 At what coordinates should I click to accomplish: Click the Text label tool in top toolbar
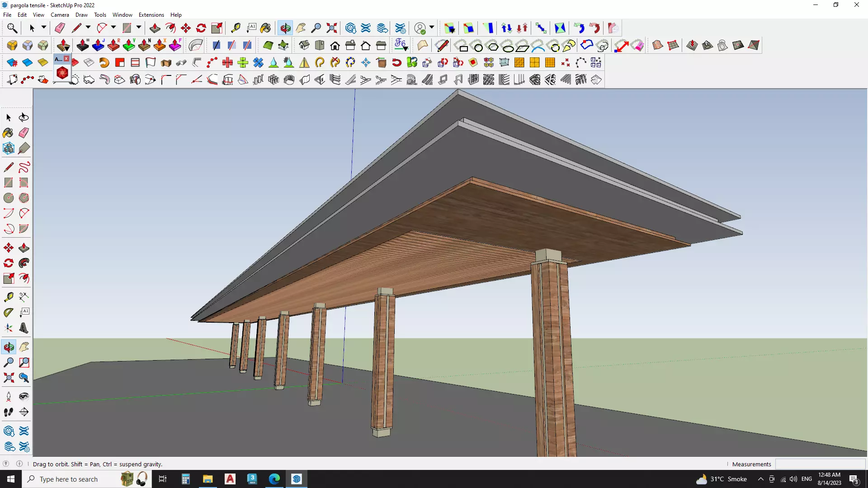251,28
